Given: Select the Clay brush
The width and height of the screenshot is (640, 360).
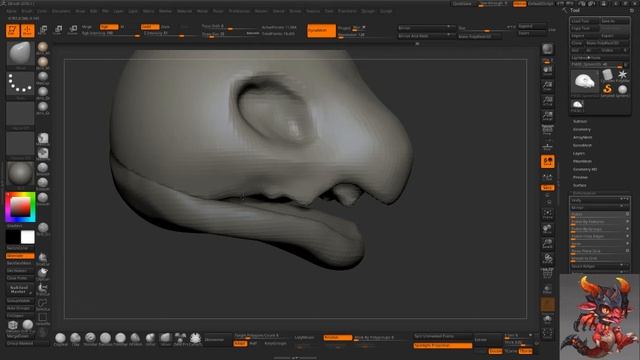Looking at the screenshot, I should [76, 339].
